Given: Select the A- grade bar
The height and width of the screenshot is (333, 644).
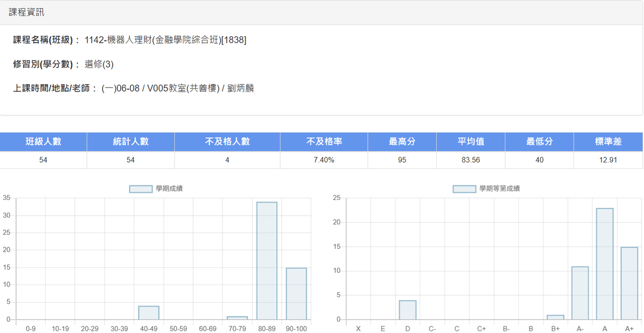Looking at the screenshot, I should pos(580,293).
